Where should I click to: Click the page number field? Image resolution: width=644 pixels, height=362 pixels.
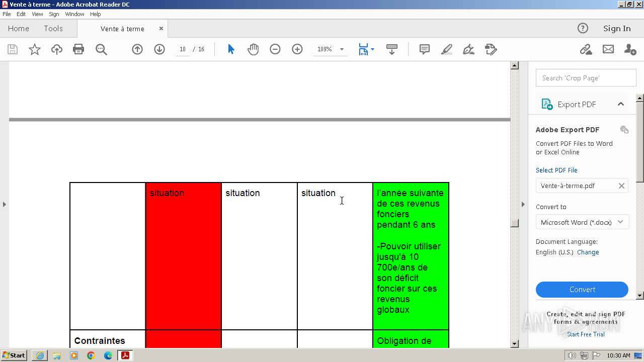[x=183, y=49]
